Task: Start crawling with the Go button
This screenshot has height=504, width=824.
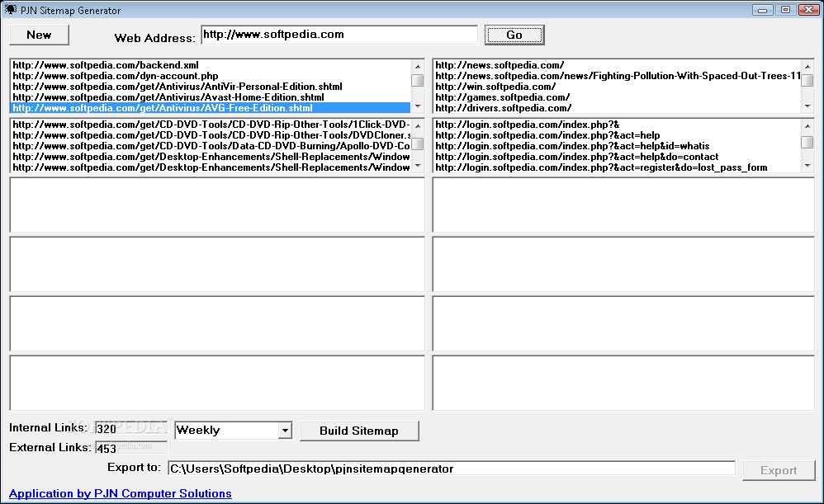Action: [514, 35]
